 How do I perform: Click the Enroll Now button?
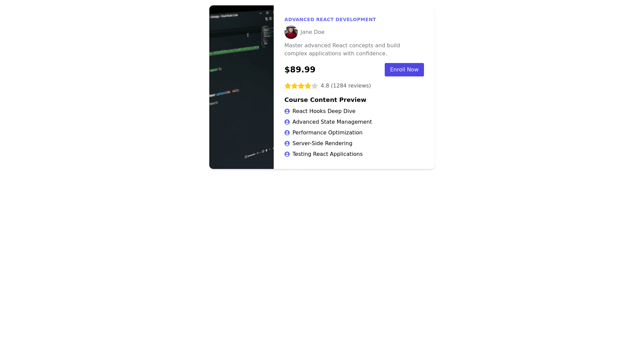tap(404, 70)
